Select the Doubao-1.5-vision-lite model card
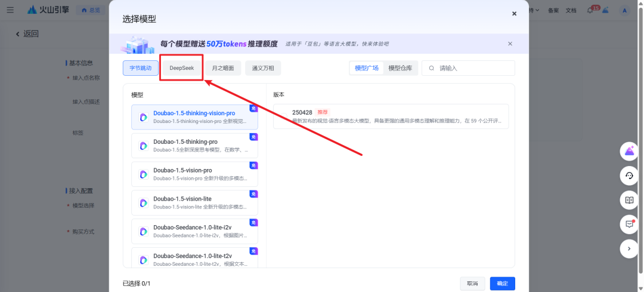Screen dimensions: 644x292 (194, 203)
